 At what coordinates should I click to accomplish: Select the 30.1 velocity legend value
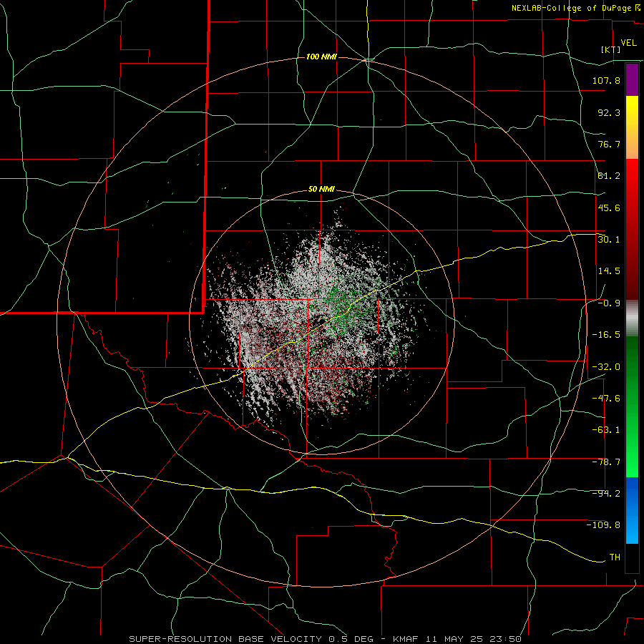(609, 239)
